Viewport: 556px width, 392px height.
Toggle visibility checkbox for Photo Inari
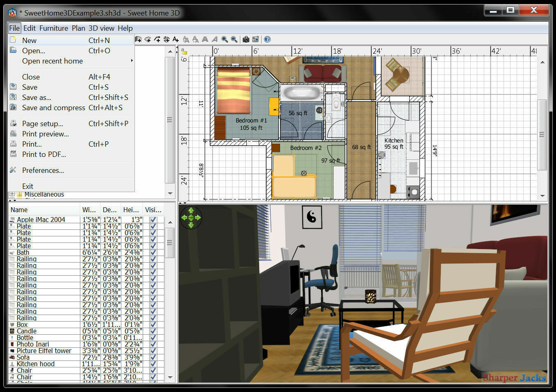click(153, 344)
